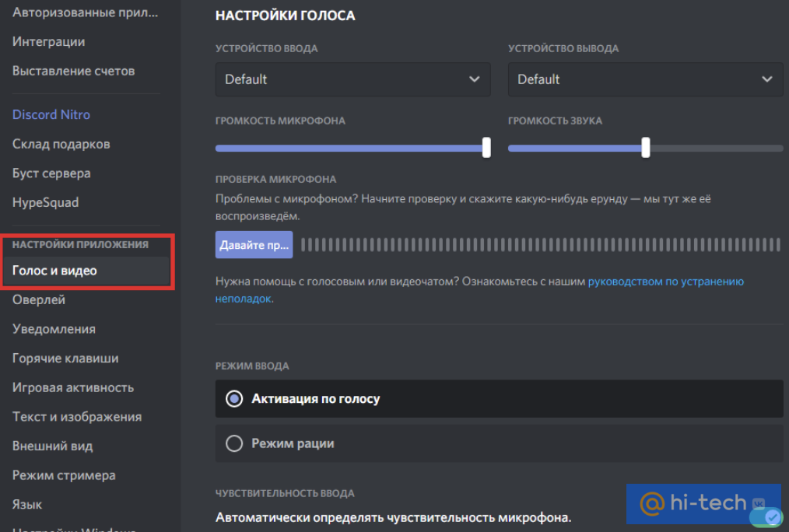
Task: Open the 'Язык' language settings
Action: (27, 504)
